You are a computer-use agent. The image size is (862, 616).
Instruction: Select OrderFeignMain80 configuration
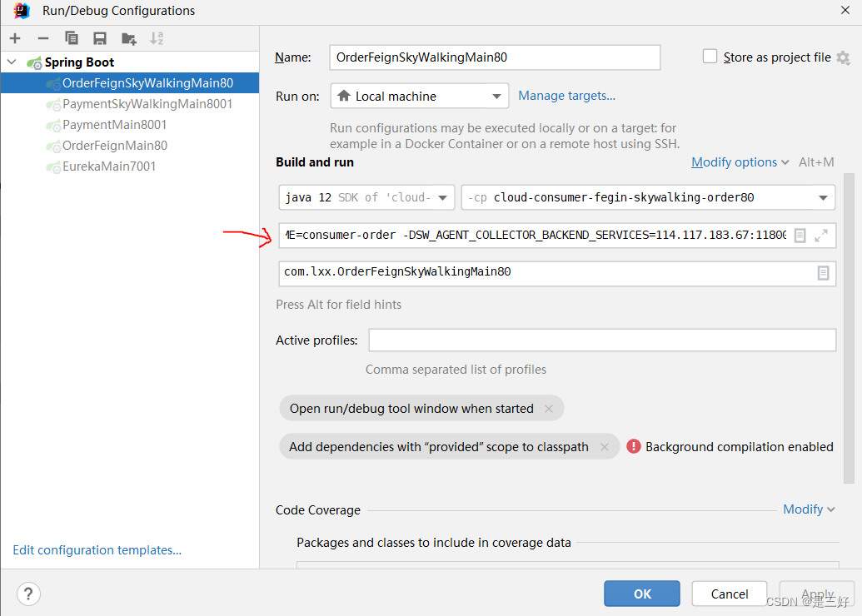pos(130,146)
